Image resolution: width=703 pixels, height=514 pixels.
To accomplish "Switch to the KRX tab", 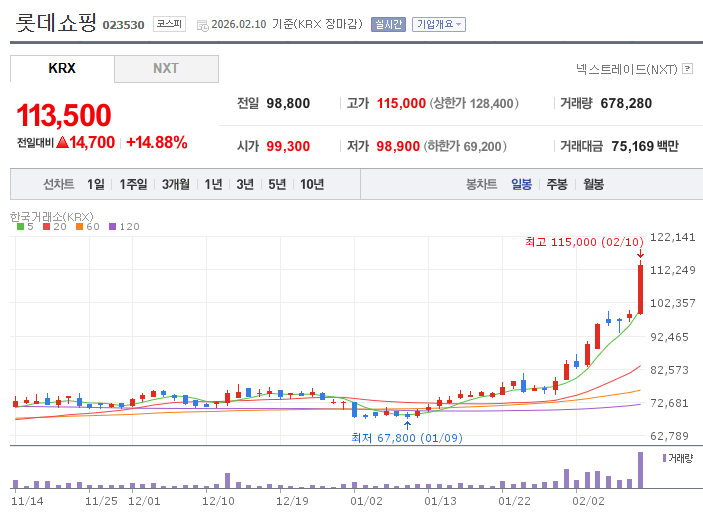I will coord(62,69).
